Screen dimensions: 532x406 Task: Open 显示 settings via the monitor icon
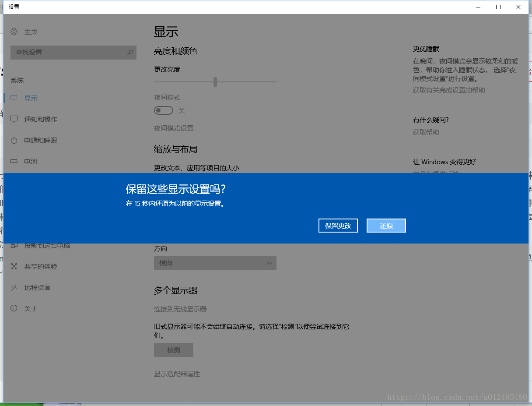(14, 98)
